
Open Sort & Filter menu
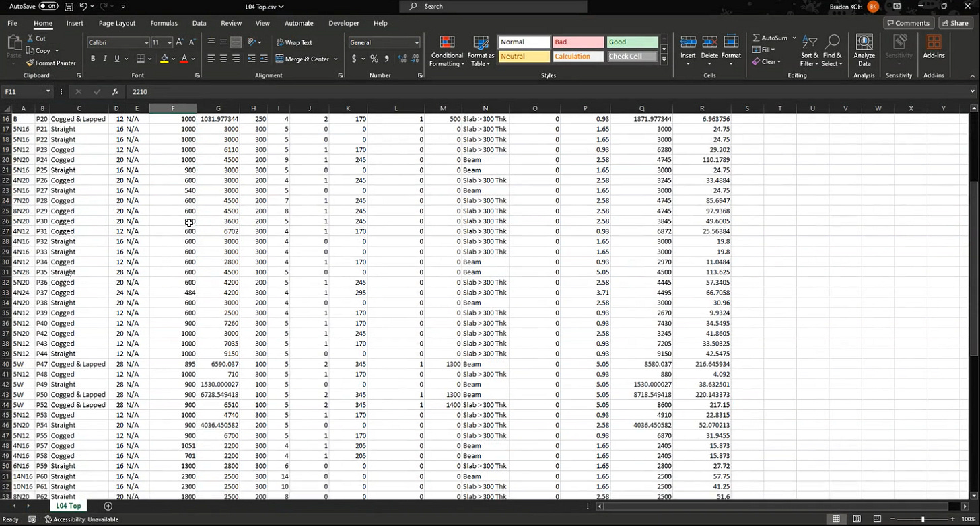(810, 51)
